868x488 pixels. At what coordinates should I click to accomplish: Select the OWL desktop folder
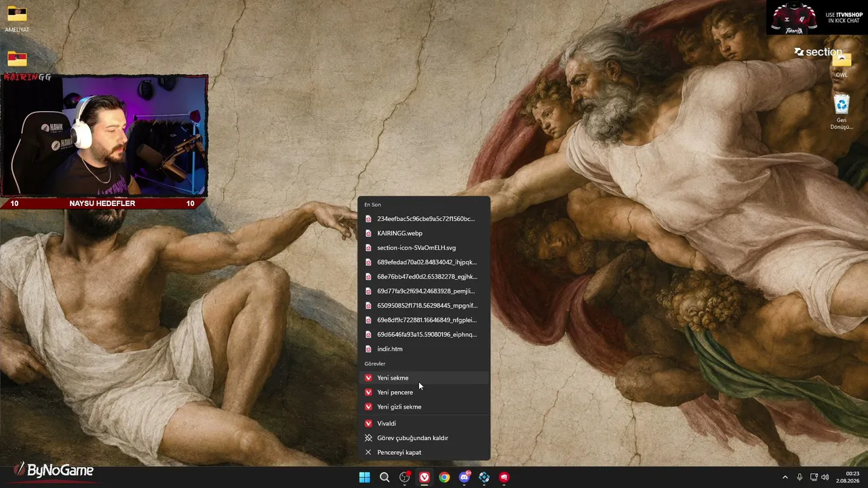click(x=842, y=64)
